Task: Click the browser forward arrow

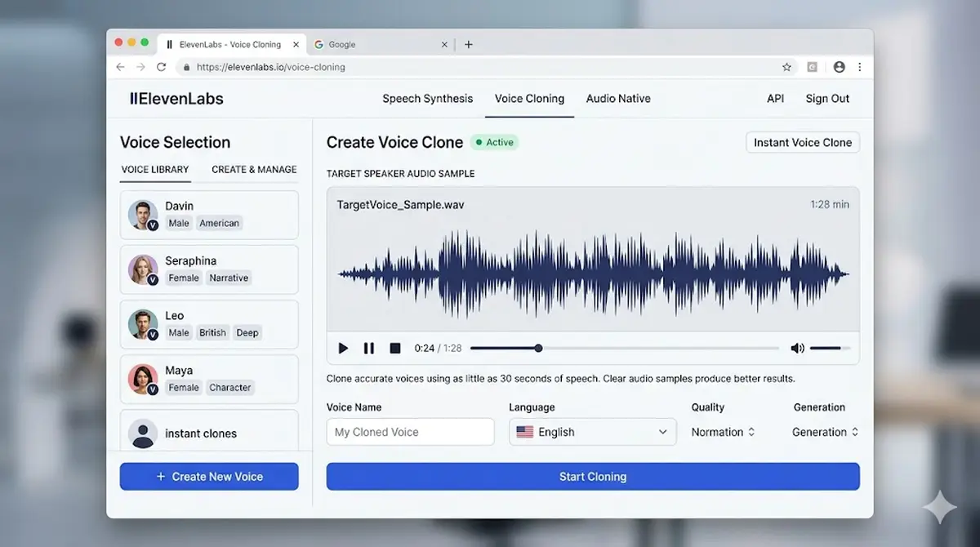Action: (x=141, y=67)
